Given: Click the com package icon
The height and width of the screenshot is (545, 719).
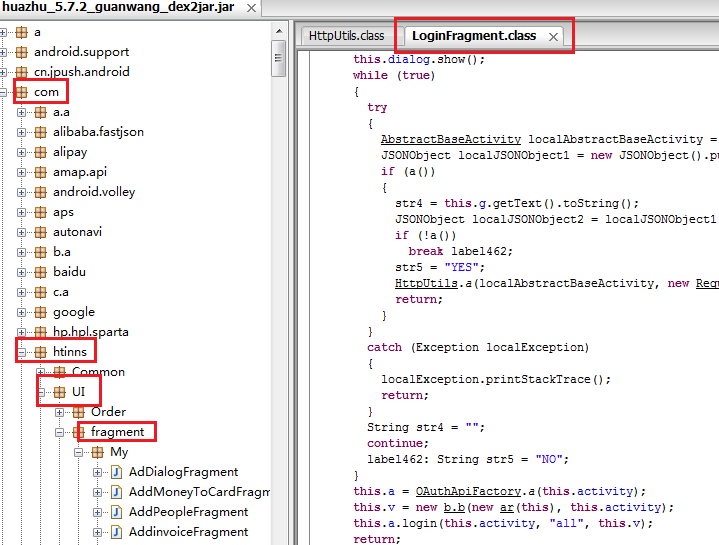Looking at the screenshot, I should [x=22, y=92].
